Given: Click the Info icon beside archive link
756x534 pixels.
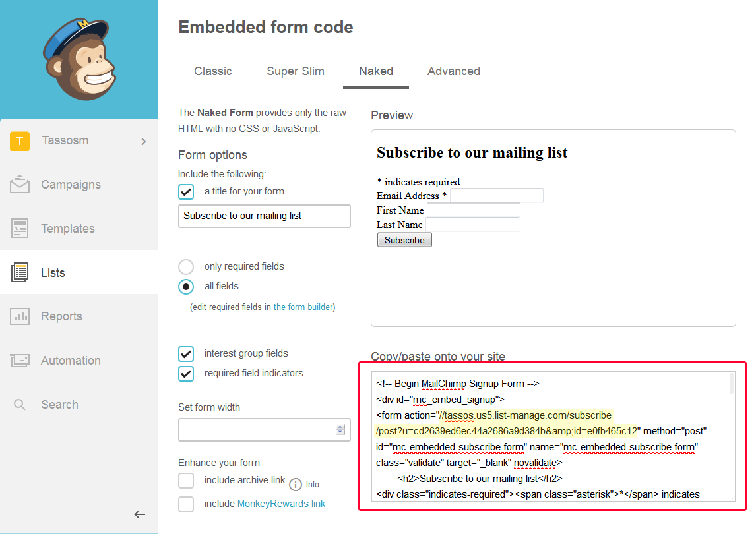Looking at the screenshot, I should point(296,484).
